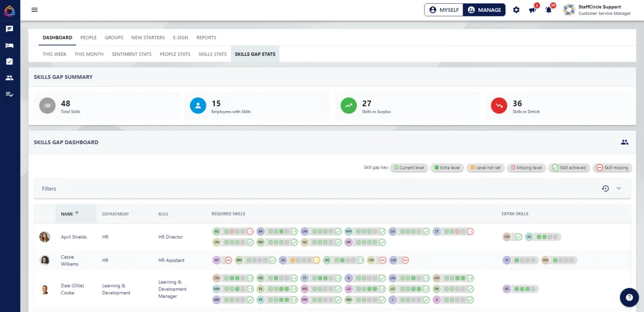The height and width of the screenshot is (312, 644).
Task: Open the Dashboard tab
Action: [x=57, y=38]
